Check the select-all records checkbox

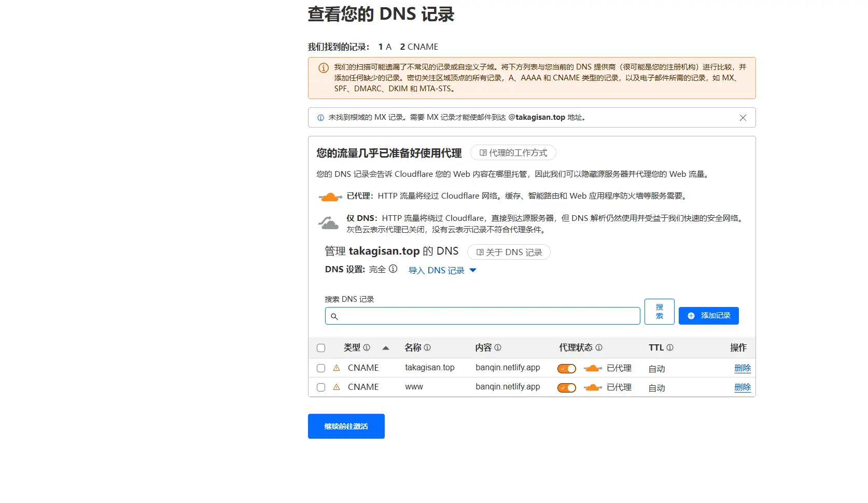pyautogui.click(x=321, y=348)
